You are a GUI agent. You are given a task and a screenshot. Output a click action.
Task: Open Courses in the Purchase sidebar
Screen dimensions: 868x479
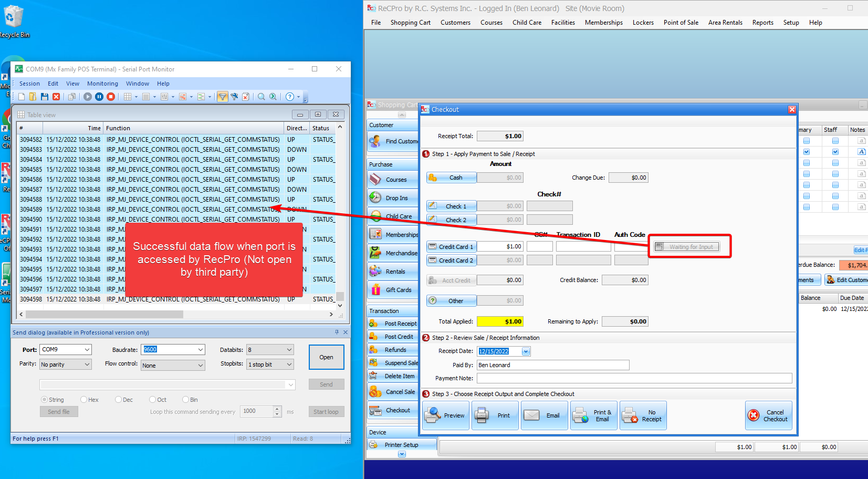tap(393, 180)
